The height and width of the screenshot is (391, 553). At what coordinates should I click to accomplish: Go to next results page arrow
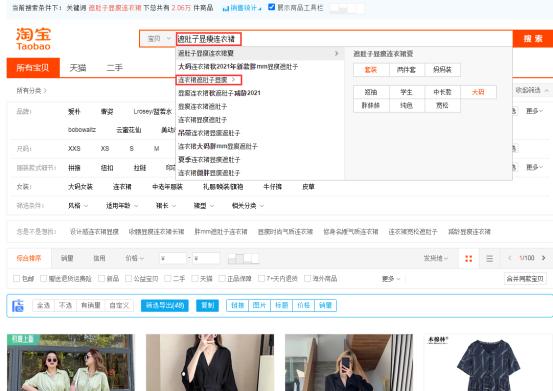(543, 258)
